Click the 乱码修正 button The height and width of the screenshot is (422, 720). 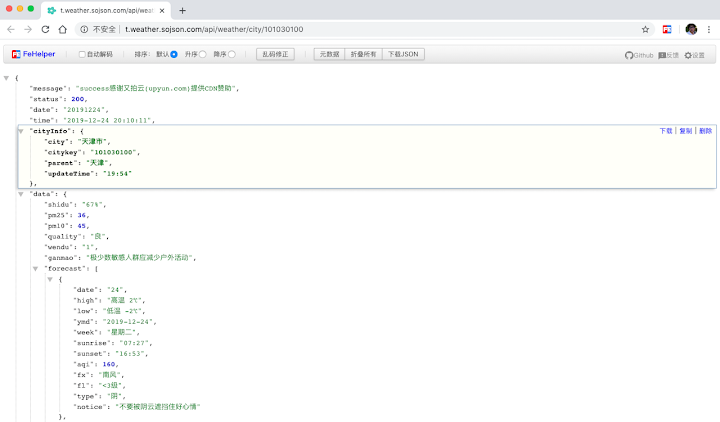(x=275, y=54)
